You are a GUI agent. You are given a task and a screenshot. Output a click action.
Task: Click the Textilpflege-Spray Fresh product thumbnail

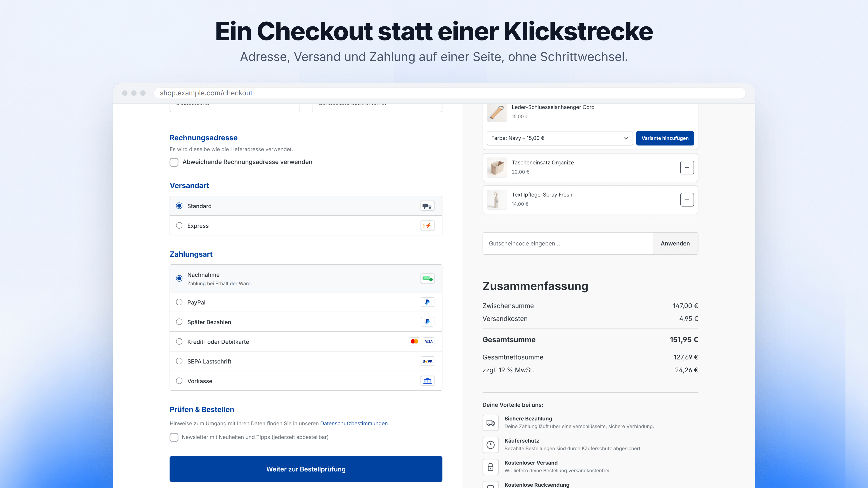[497, 200]
